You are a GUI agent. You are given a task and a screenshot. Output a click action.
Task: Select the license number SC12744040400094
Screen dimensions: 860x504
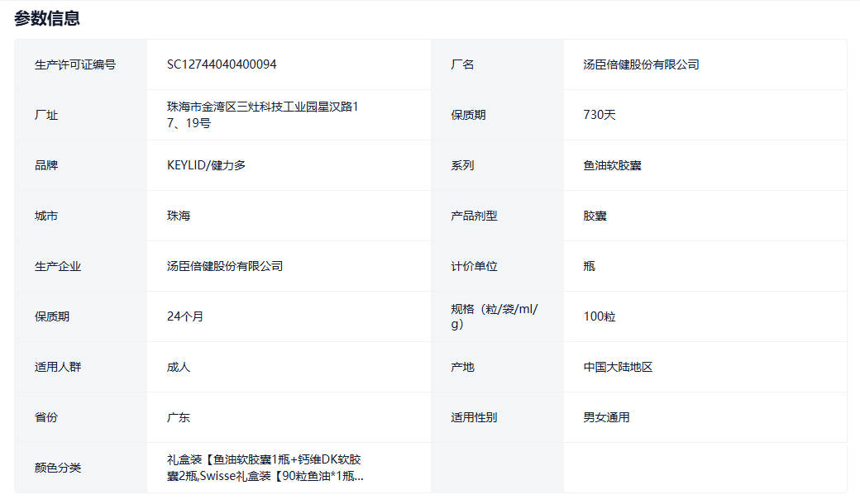(x=222, y=64)
